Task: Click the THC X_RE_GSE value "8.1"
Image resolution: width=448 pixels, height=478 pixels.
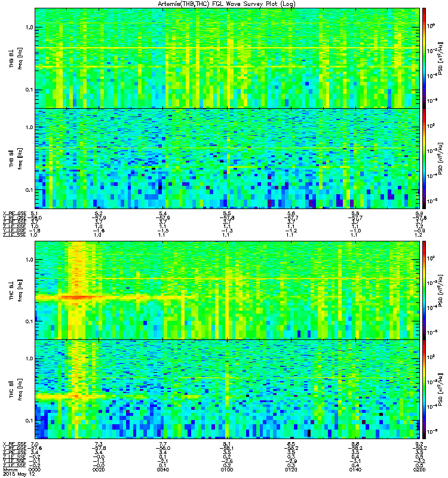Action: click(x=227, y=444)
